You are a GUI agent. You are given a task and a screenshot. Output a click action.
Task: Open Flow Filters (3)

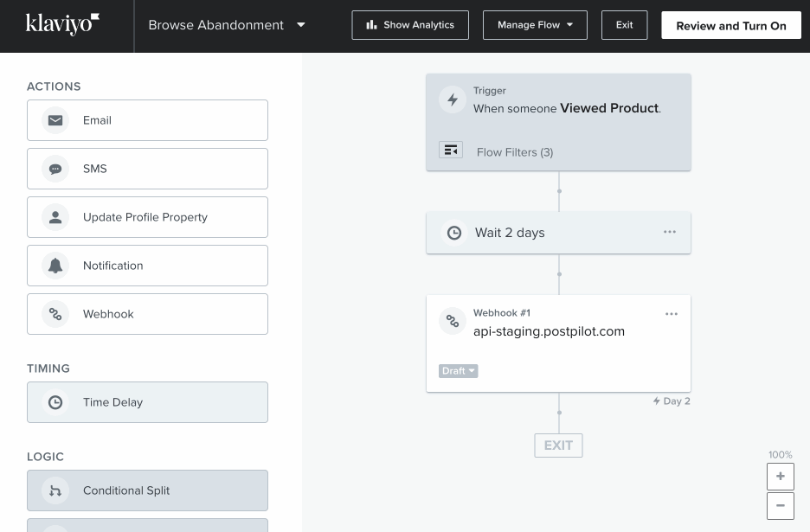(x=515, y=152)
